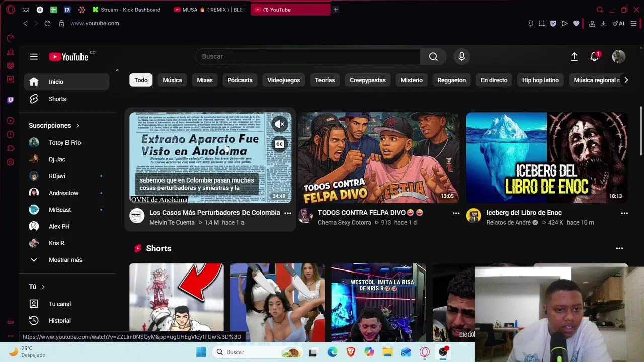Open Andresitow subscription channel
Image resolution: width=644 pixels, height=362 pixels.
point(66,193)
